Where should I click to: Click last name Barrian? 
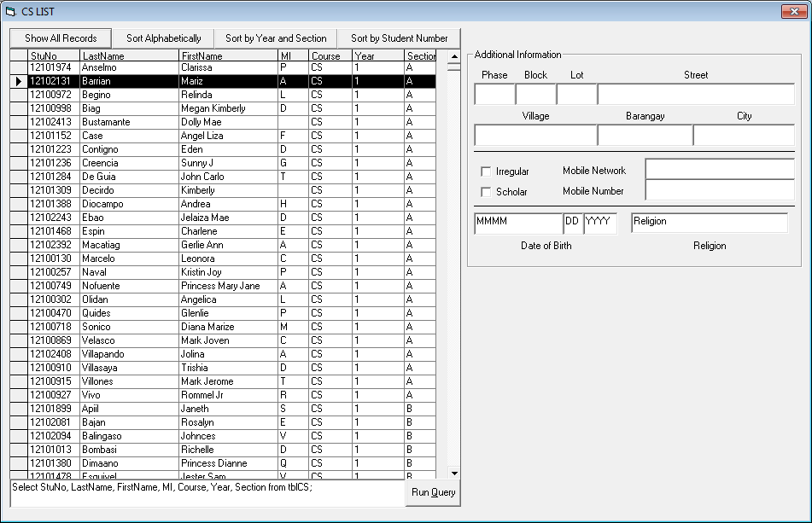[130, 81]
